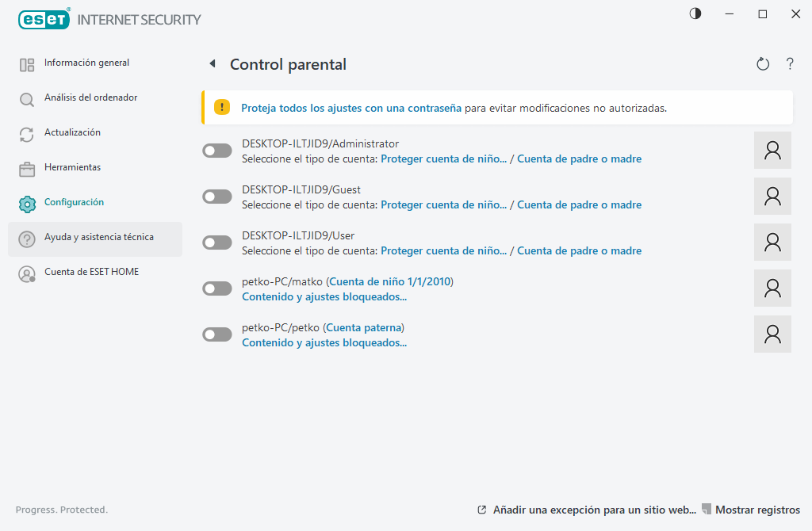Click the Configuración gear icon
Screen dimensions: 812x531
coord(28,202)
